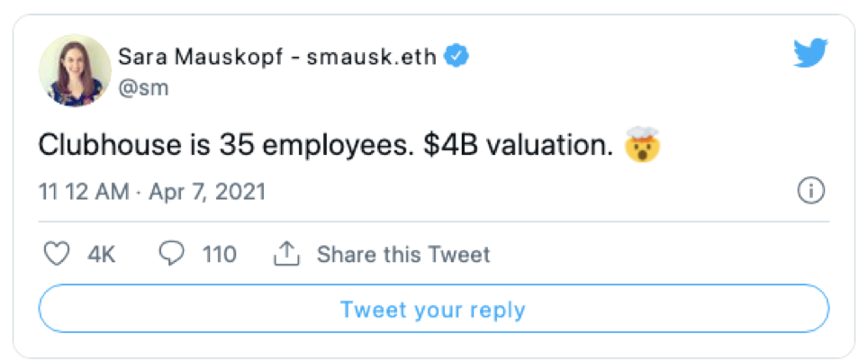Click the blue verified badge
This screenshot has width=868, height=362.
(x=458, y=58)
